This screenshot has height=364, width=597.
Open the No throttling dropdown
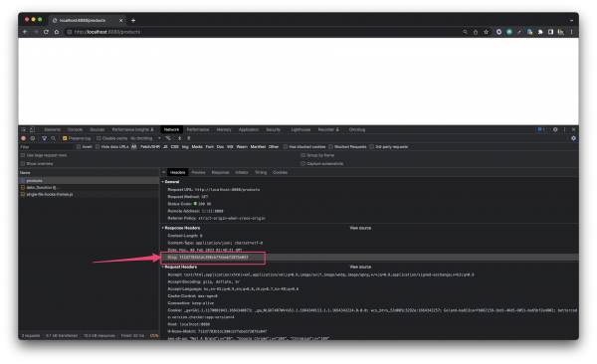click(x=145, y=138)
